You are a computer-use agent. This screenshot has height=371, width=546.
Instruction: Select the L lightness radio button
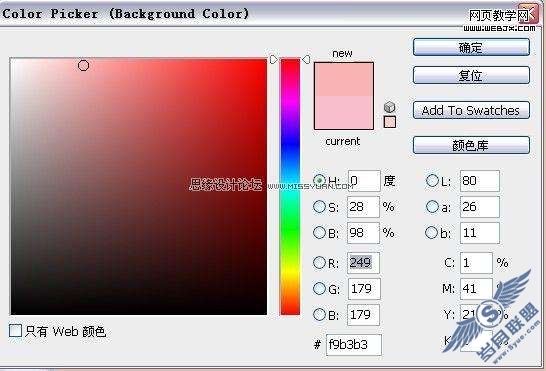432,180
